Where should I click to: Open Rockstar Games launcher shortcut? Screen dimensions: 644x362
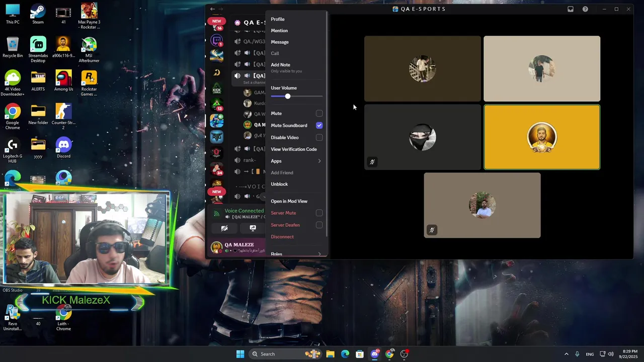pyautogui.click(x=89, y=83)
